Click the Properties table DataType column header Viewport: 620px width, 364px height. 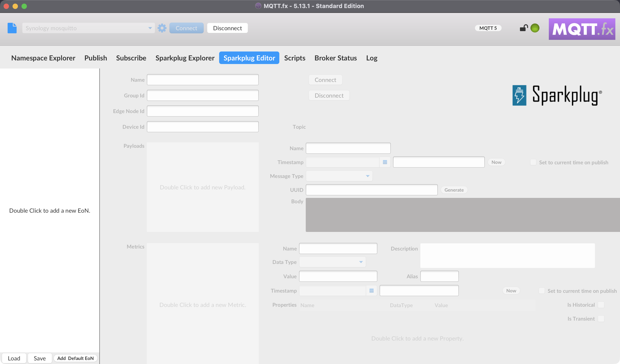401,305
